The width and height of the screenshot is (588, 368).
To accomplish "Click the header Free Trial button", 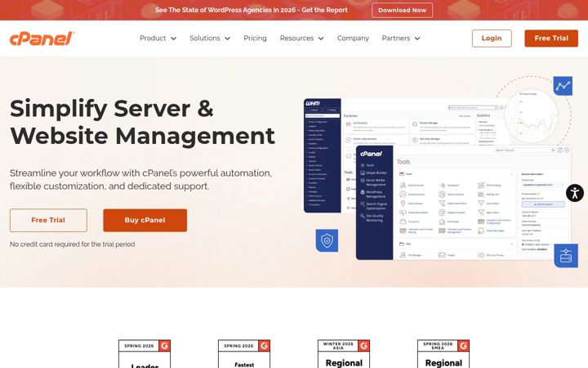I will point(551,38).
